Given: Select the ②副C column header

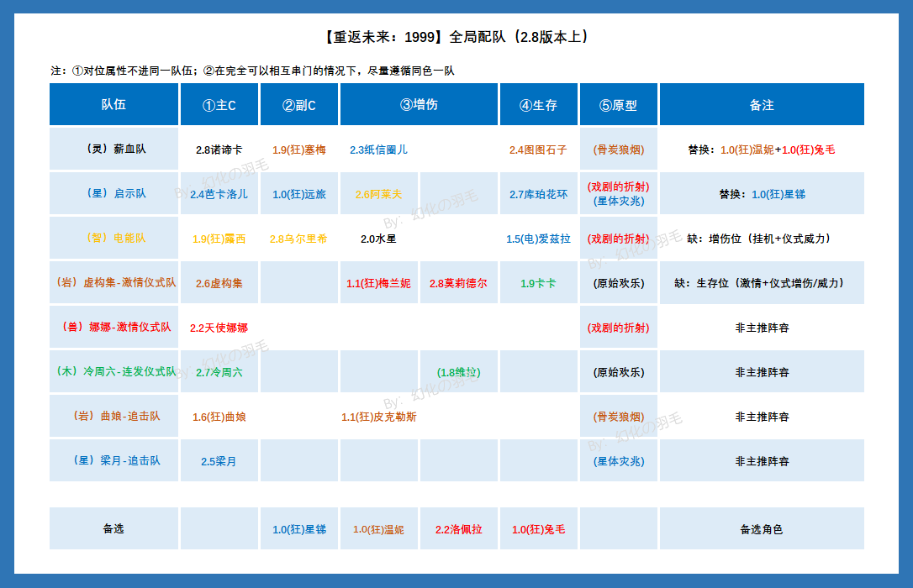Looking at the screenshot, I should point(298,104).
